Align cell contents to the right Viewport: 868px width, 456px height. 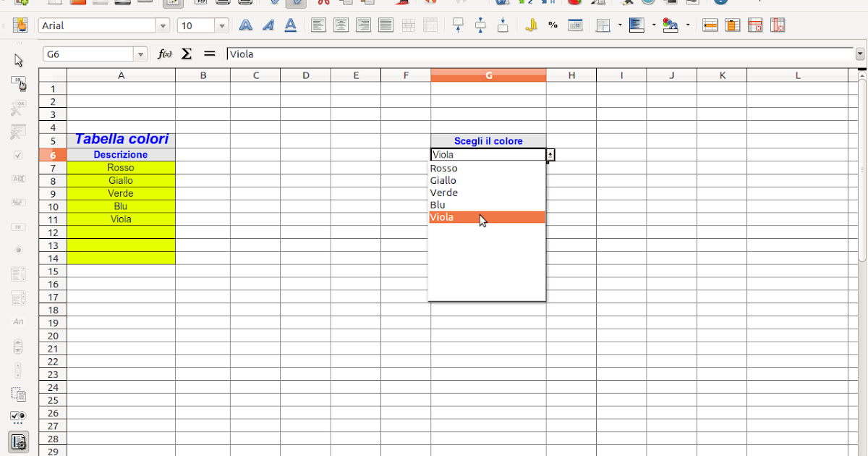click(363, 25)
